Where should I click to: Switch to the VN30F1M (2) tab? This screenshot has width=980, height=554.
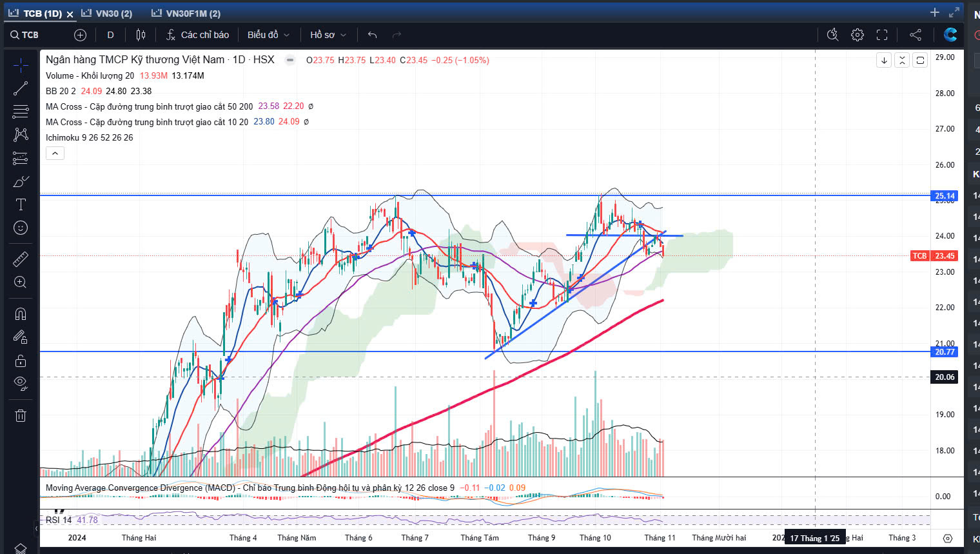(186, 13)
